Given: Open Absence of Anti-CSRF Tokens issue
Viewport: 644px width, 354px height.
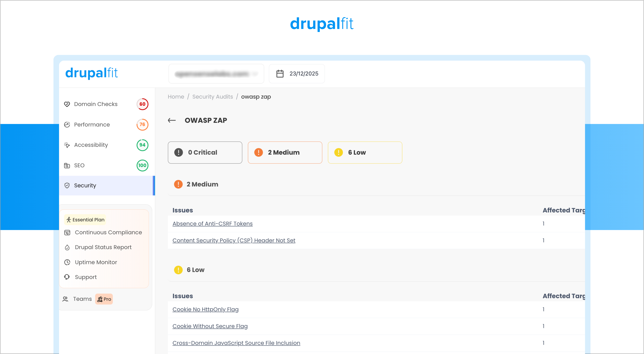Looking at the screenshot, I should (x=213, y=224).
